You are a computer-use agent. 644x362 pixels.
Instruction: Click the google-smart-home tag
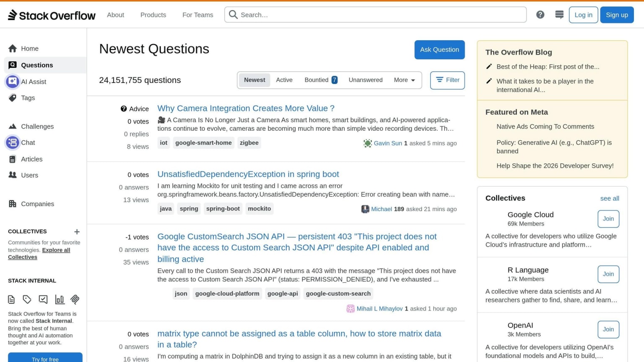(203, 143)
